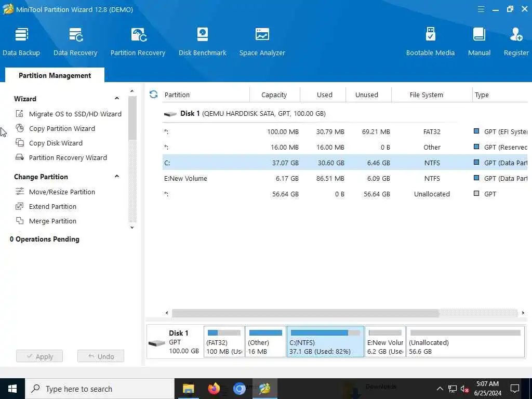Click horizontal scrollbar left arrow

167,313
